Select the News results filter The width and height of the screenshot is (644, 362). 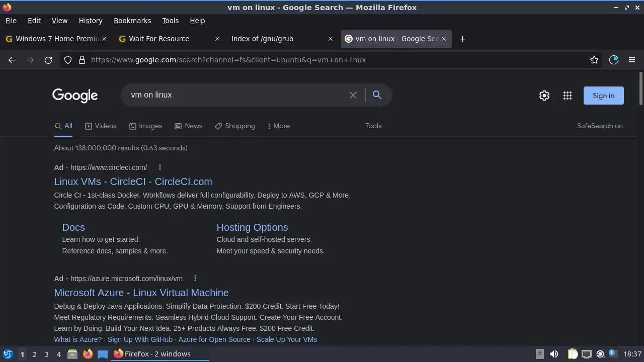coord(188,126)
